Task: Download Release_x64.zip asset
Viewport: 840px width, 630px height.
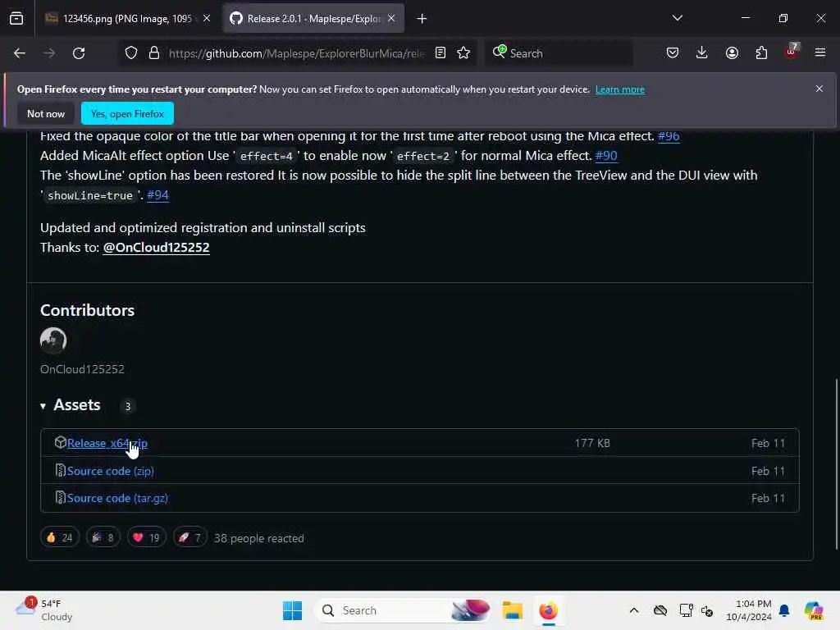Action: [x=107, y=444]
